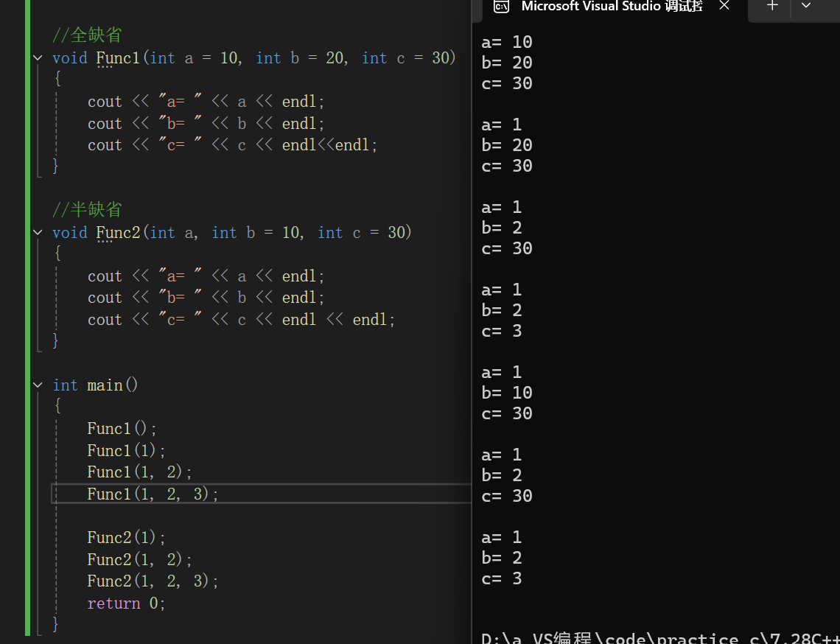Click the Func2 name in its declaration
Viewport: 840px width, 644px height.
point(118,233)
